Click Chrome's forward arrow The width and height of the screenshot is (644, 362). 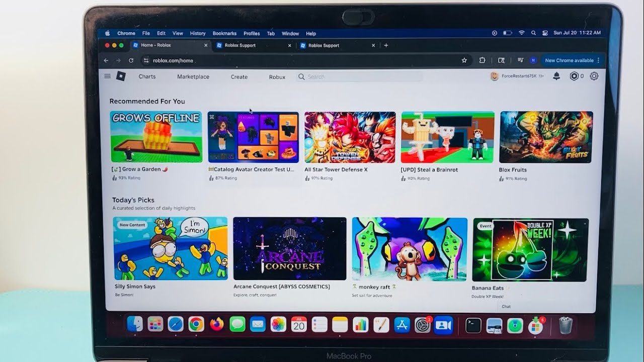(118, 60)
